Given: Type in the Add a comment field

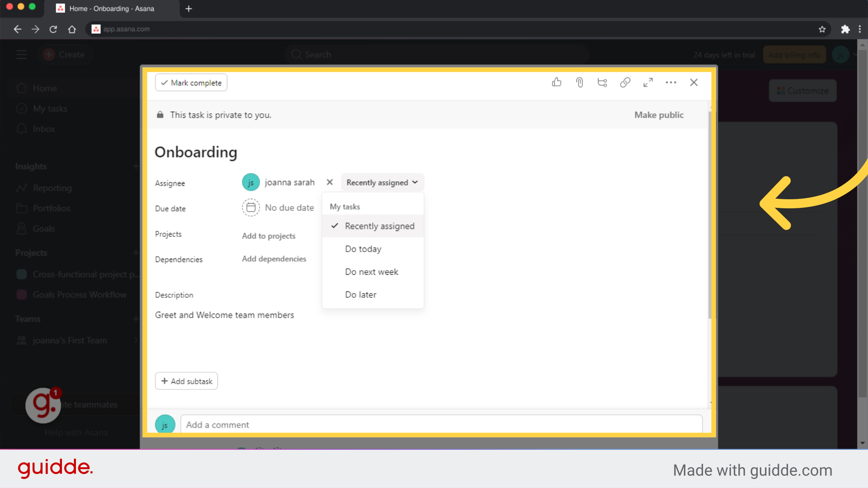Looking at the screenshot, I should tap(441, 424).
